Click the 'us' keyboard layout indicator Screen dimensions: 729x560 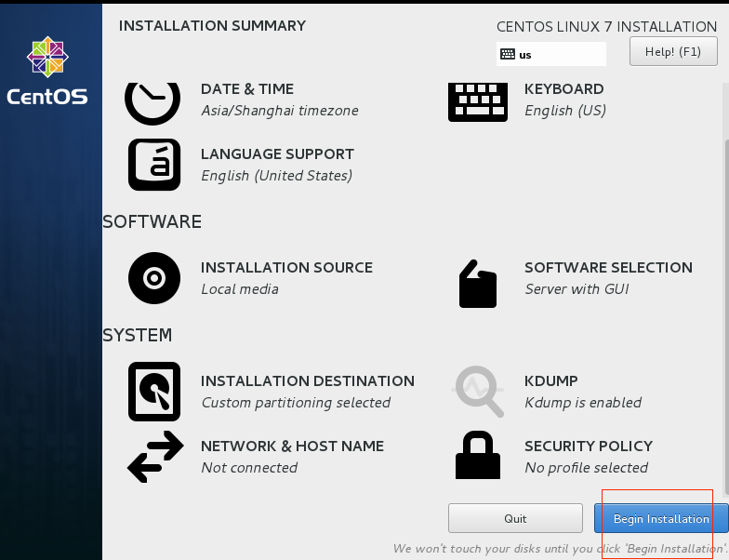coord(550,54)
